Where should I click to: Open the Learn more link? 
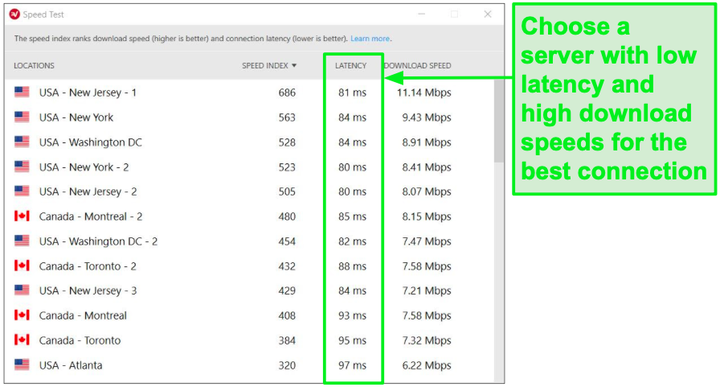click(370, 39)
